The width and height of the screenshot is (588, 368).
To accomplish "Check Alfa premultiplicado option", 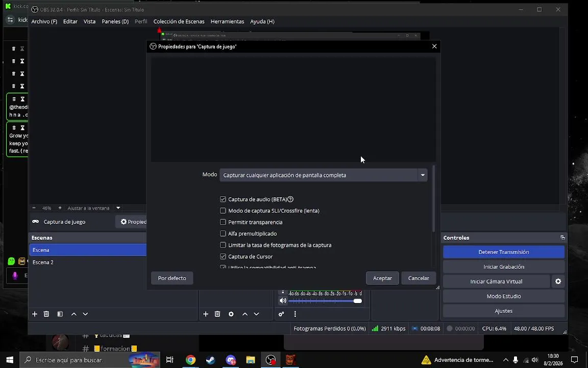I will pos(223,234).
